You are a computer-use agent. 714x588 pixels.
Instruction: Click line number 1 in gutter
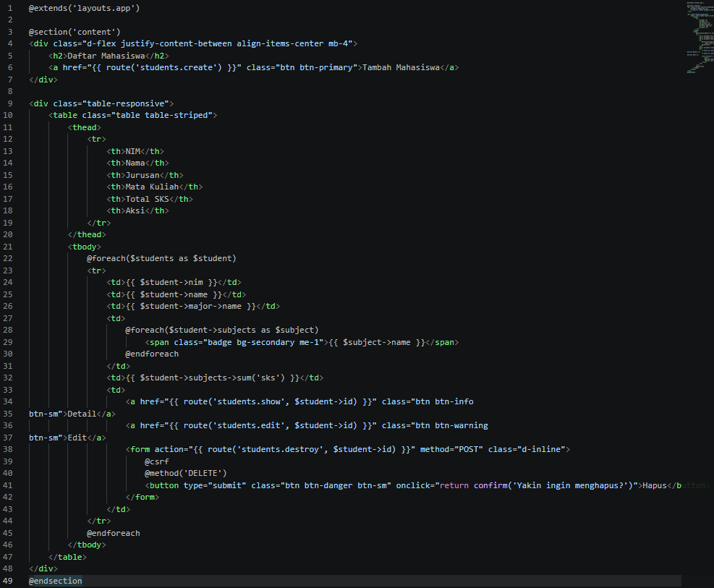click(x=10, y=8)
